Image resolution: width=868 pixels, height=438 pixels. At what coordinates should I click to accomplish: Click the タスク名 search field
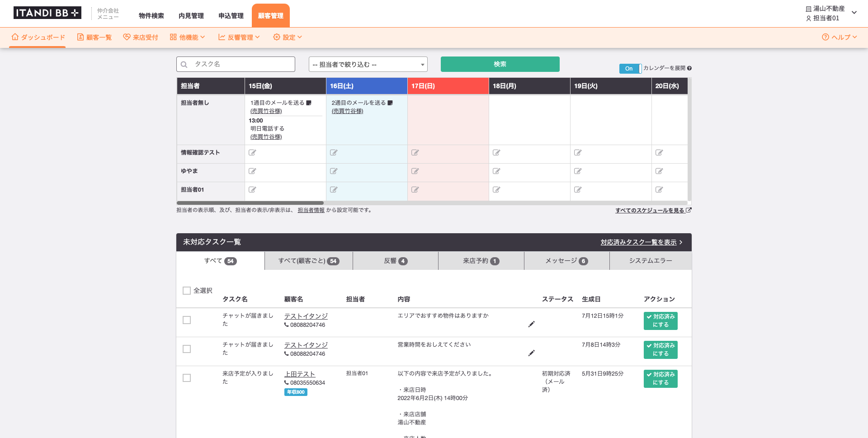pos(236,64)
